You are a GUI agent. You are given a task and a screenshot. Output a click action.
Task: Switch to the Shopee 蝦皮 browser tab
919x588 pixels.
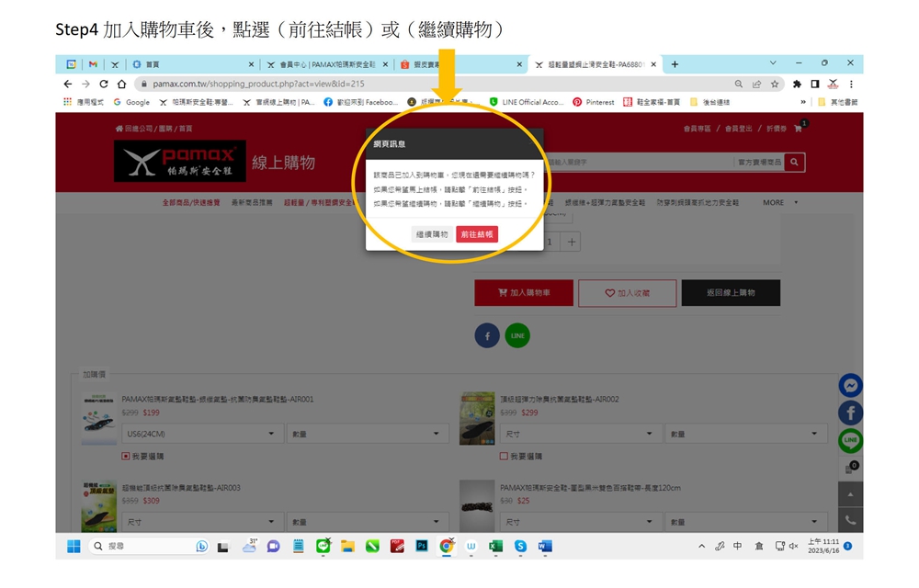460,64
